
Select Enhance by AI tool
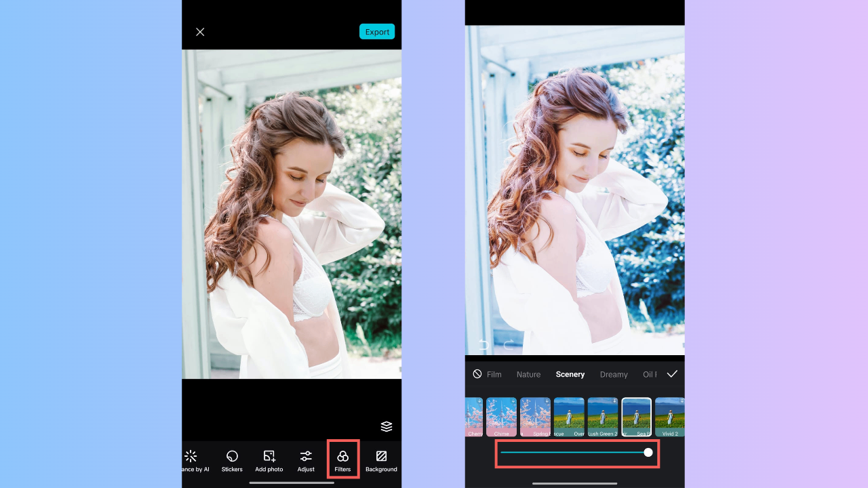[192, 460]
